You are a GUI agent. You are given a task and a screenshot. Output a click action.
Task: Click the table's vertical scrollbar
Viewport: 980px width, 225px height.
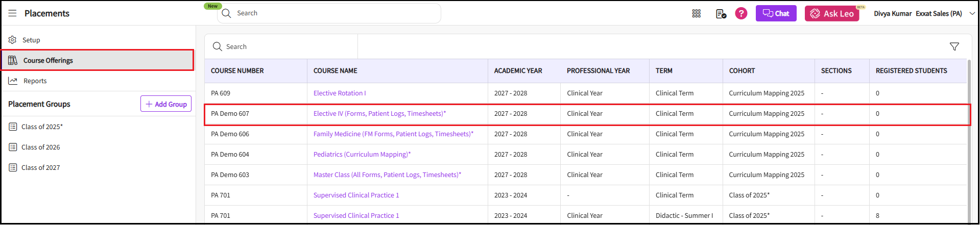coord(969,143)
